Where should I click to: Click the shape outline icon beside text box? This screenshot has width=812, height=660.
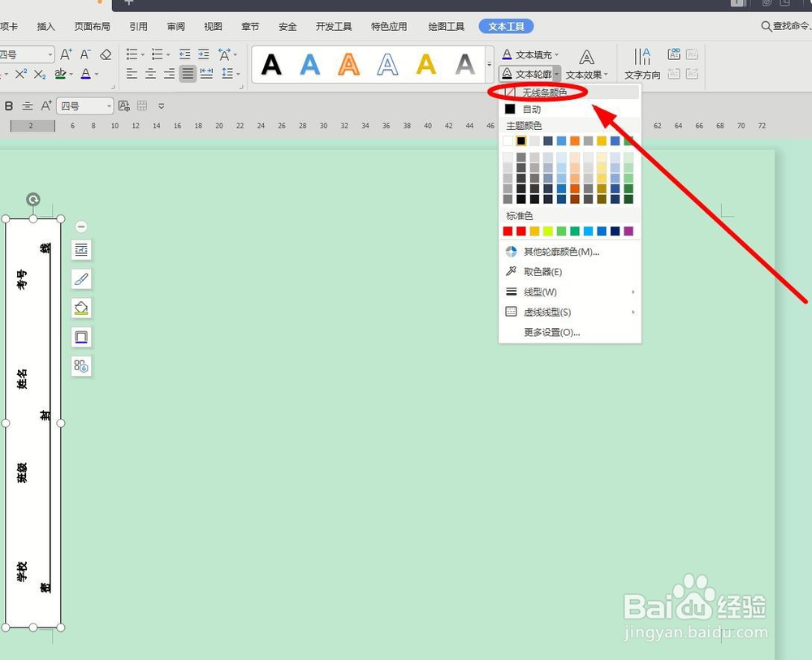tap(81, 337)
